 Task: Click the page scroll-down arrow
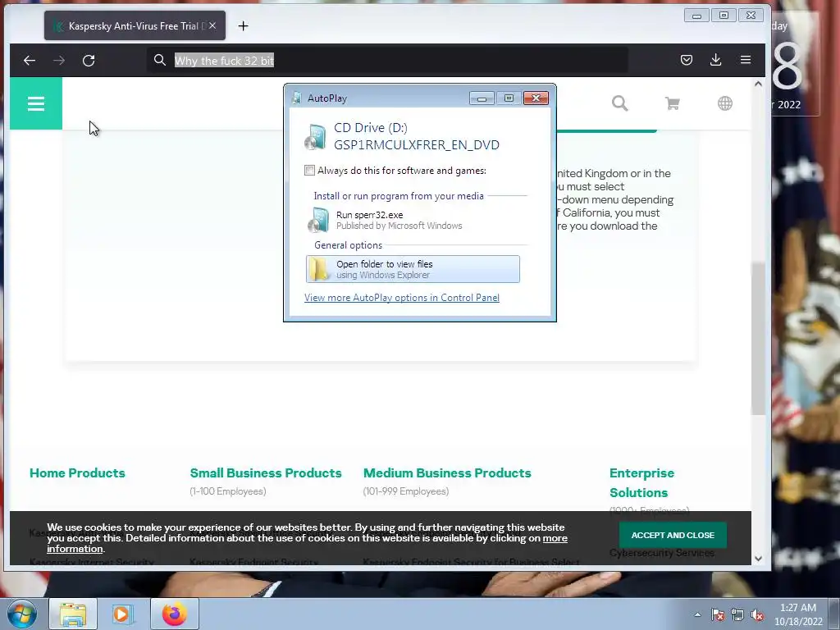(x=758, y=558)
